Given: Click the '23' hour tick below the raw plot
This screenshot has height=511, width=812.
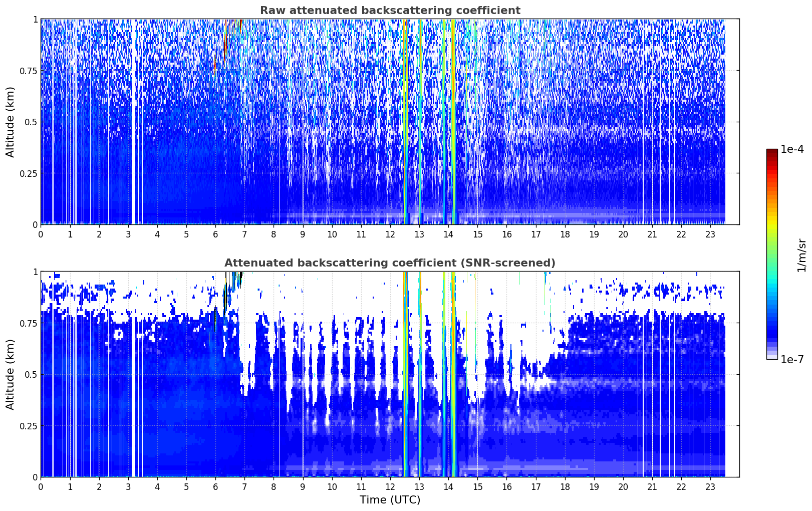Looking at the screenshot, I should point(711,234).
